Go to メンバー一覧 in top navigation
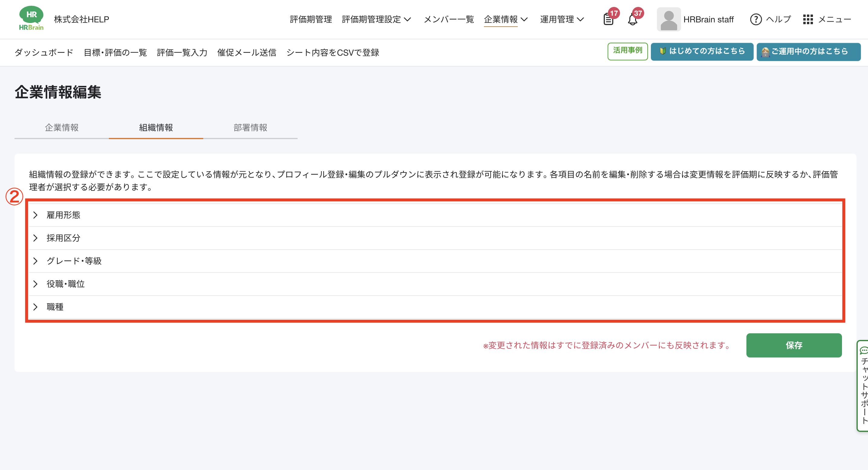This screenshot has width=868, height=470. click(x=449, y=20)
